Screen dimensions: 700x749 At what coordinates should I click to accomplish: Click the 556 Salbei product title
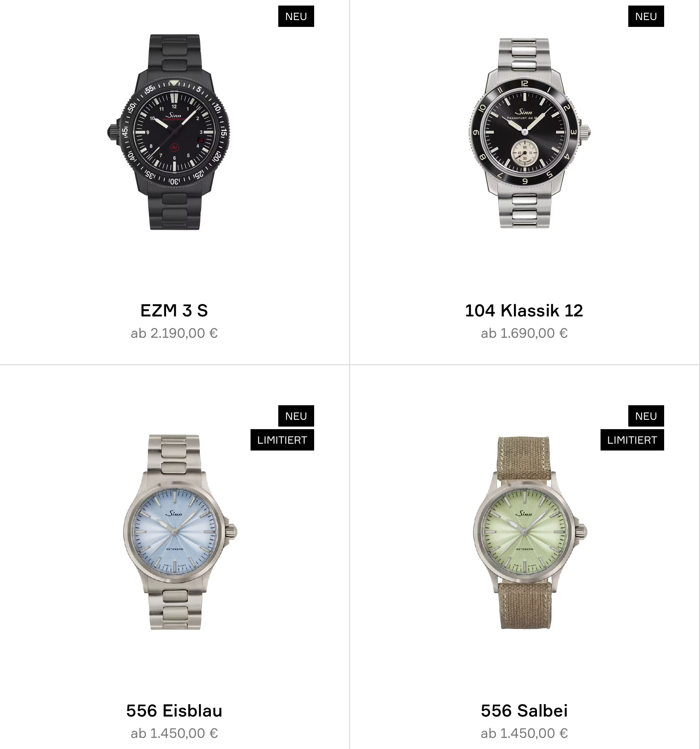pyautogui.click(x=524, y=711)
